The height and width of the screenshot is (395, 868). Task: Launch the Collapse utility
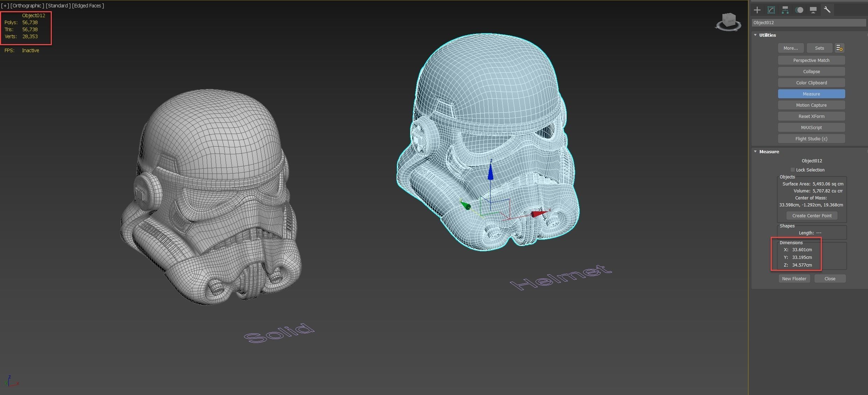click(x=811, y=71)
